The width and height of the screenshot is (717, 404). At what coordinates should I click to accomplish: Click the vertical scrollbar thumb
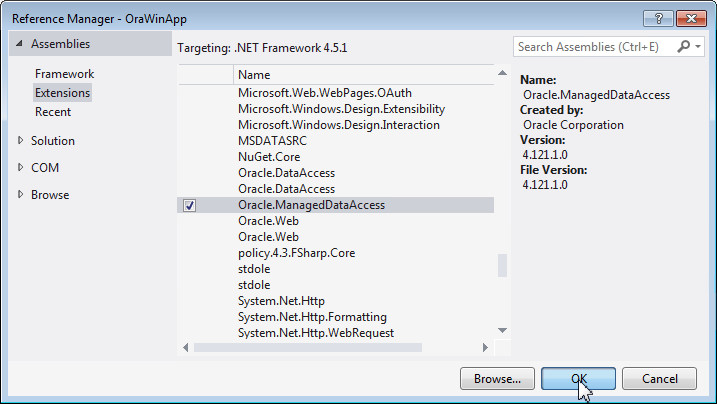tap(502, 265)
